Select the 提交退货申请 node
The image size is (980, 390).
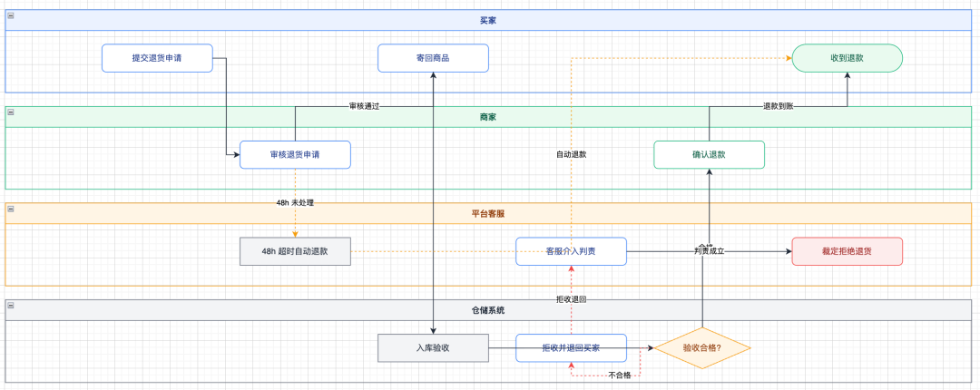[x=158, y=57]
